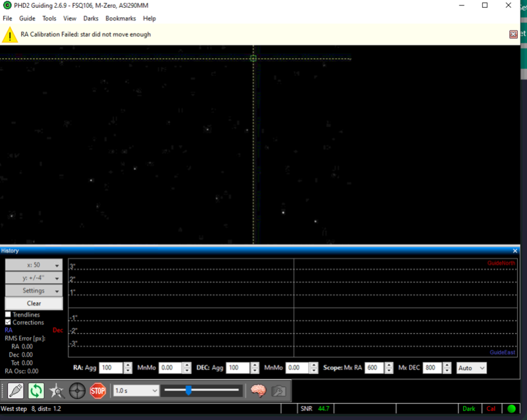Click the Mx RA 600 field
Viewport: 527px width, 420px height.
click(374, 368)
